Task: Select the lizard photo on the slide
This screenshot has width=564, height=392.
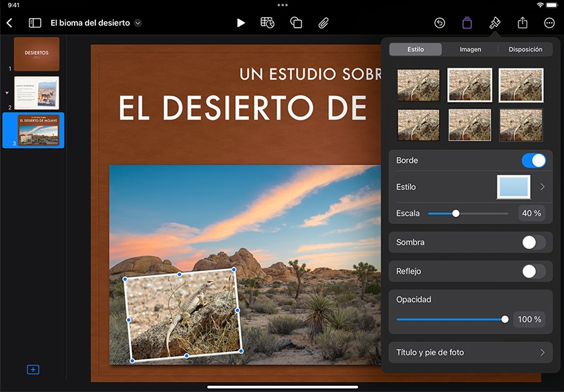Action: coord(183,315)
